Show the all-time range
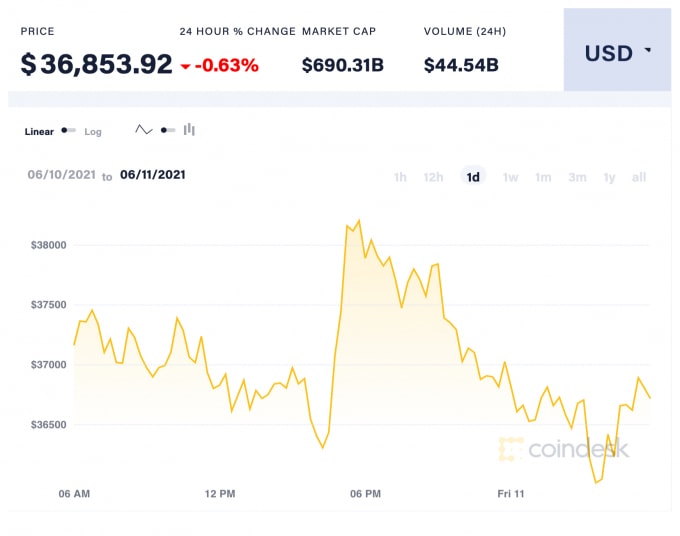 (639, 177)
